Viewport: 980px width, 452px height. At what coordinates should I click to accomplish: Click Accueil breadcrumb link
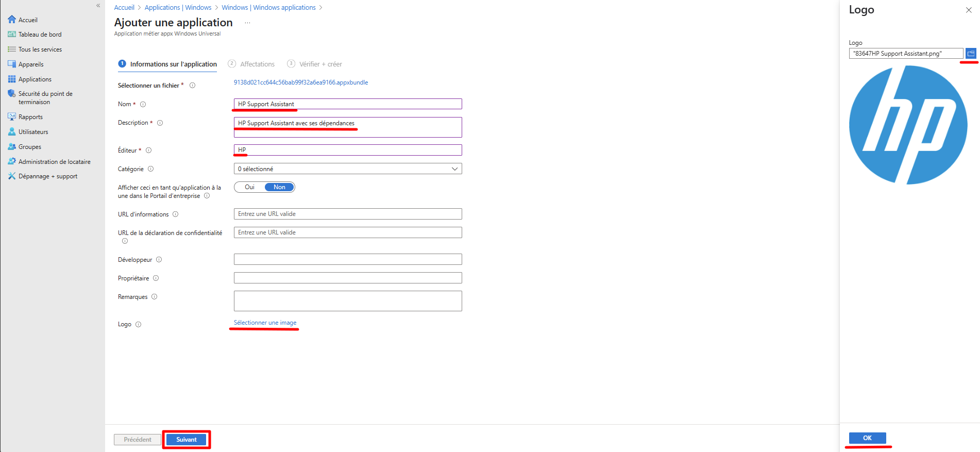124,7
